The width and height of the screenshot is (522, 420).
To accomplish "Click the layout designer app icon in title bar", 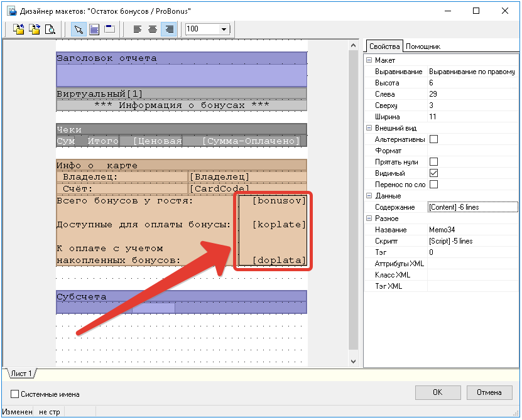I will point(12,11).
